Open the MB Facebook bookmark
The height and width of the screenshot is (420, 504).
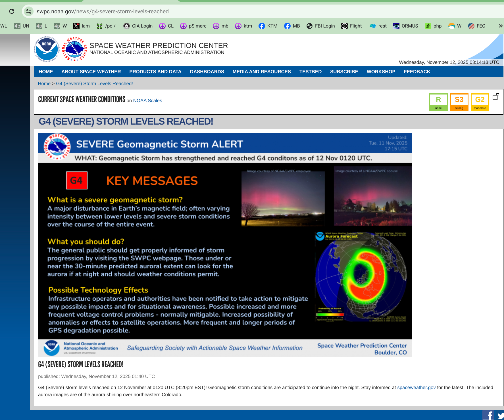(x=292, y=26)
